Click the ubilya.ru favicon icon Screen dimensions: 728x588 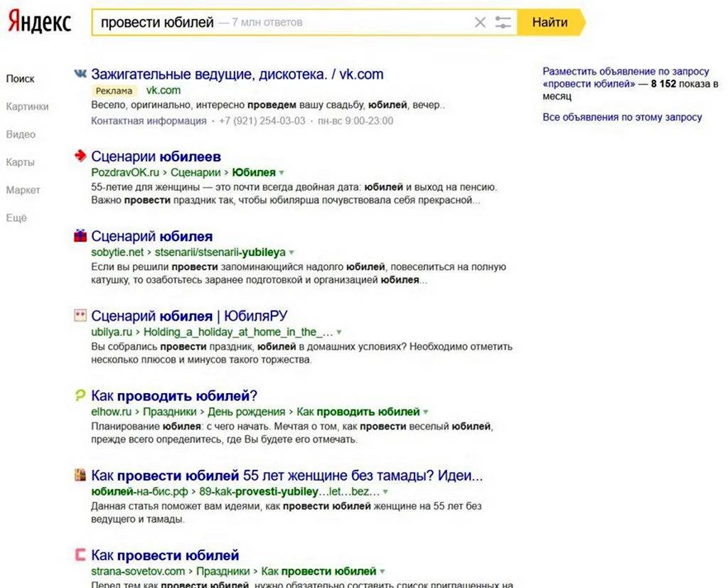pyautogui.click(x=80, y=316)
